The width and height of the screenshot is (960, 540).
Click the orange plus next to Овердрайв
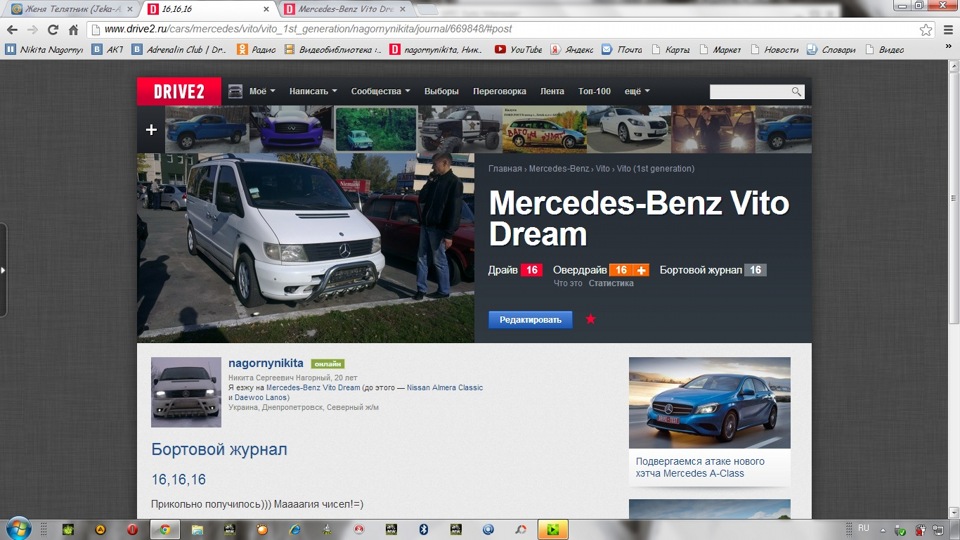641,270
